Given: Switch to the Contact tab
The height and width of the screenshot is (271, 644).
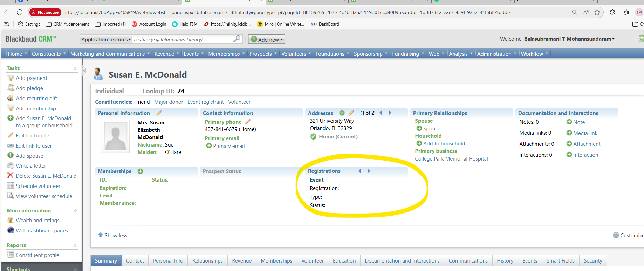Looking at the screenshot, I should (135, 261).
